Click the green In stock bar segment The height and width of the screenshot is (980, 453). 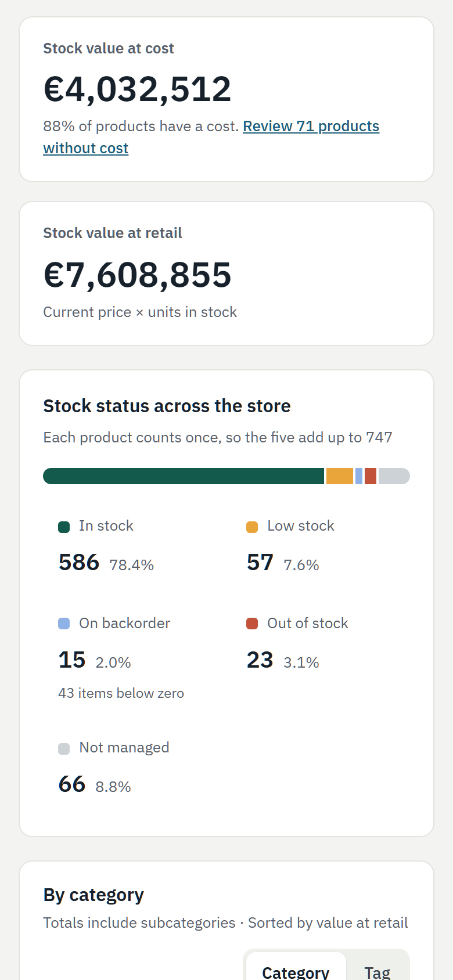[184, 476]
